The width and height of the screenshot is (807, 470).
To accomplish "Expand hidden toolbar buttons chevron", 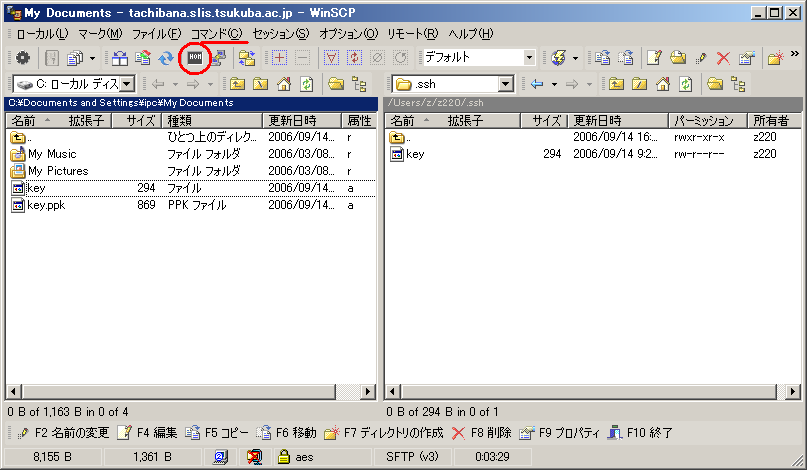I will 794,54.
